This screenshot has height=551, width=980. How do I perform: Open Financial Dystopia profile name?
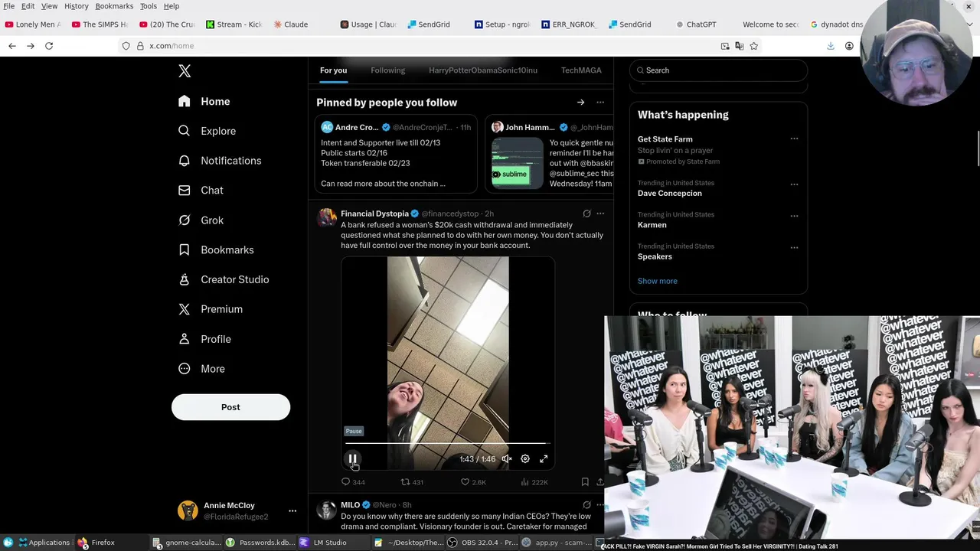tap(374, 214)
